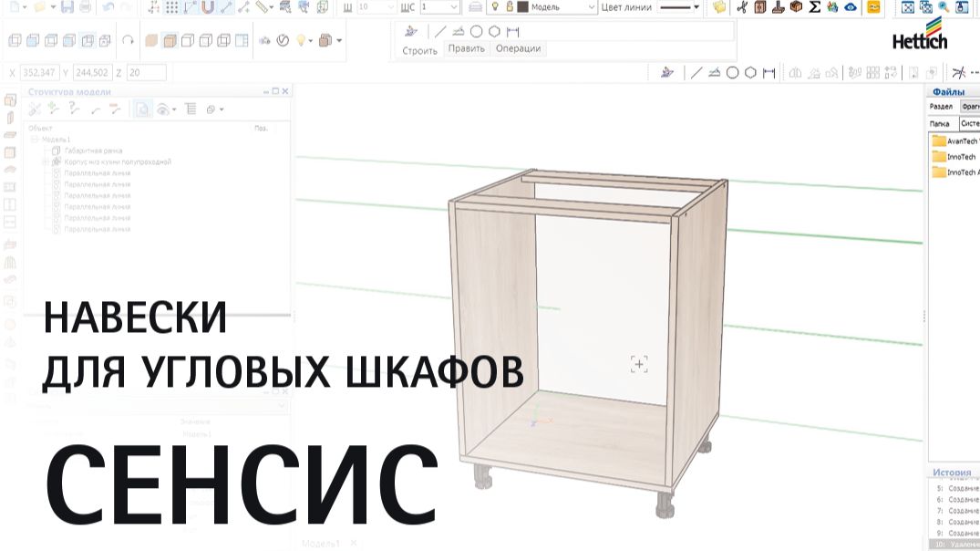Click the brown box package icon
Screen dimensions: 980x551
coord(796,7)
